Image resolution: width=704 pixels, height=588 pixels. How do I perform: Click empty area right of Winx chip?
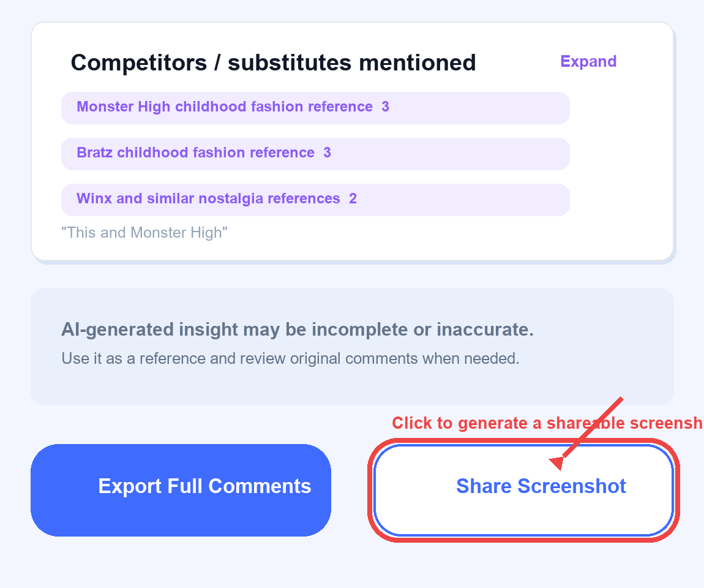click(620, 200)
